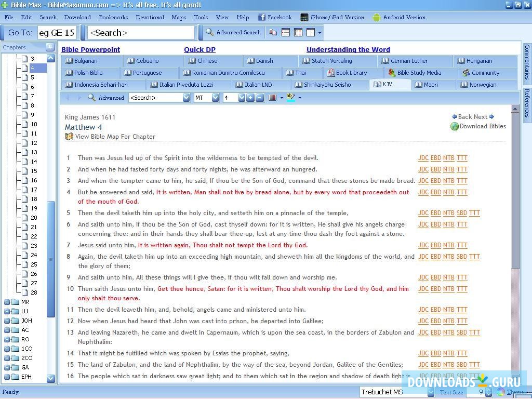This screenshot has width=532, height=399.
Task: Open View Bible Map For Chapter icon
Action: [x=69, y=137]
